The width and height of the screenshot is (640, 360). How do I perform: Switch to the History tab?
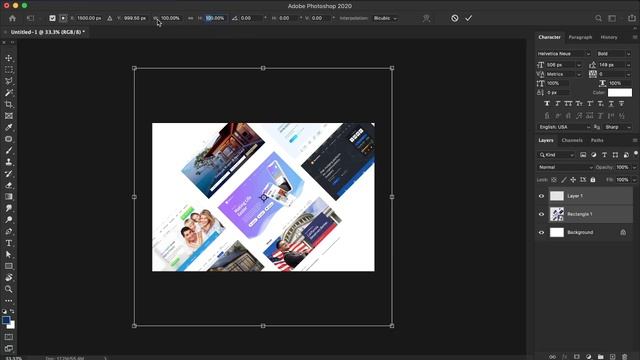pos(609,37)
